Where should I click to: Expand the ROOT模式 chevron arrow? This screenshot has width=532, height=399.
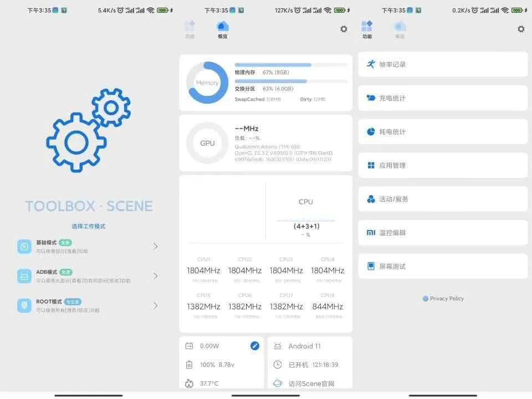156,305
